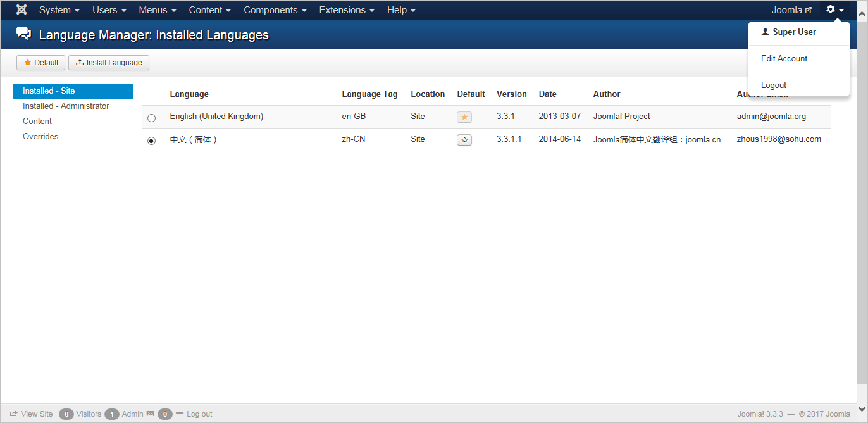868x423 pixels.
Task: Set 中文 as default via star icon
Action: (x=464, y=140)
